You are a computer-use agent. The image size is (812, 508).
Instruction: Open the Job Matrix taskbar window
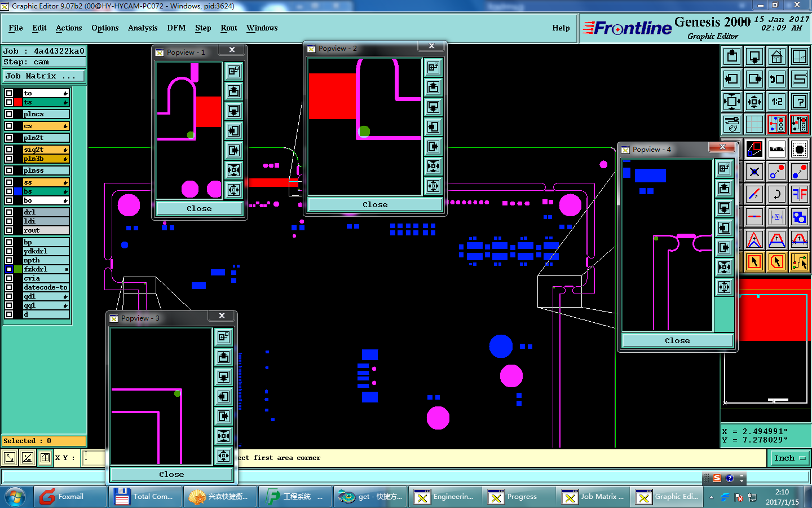click(594, 497)
